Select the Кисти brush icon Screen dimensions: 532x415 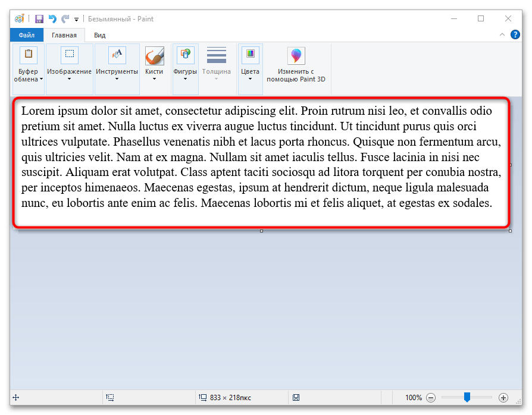click(154, 56)
